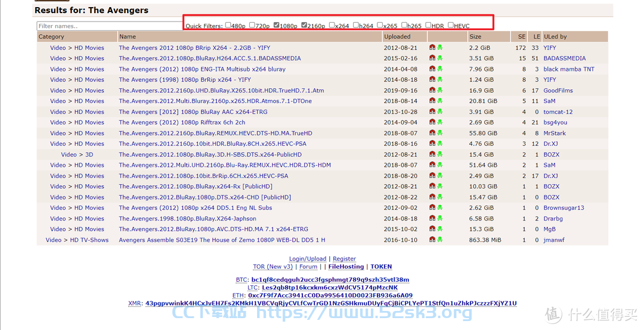This screenshot has width=644, height=330.
Task: Toggle the x265 quick filter
Action: 380,25
